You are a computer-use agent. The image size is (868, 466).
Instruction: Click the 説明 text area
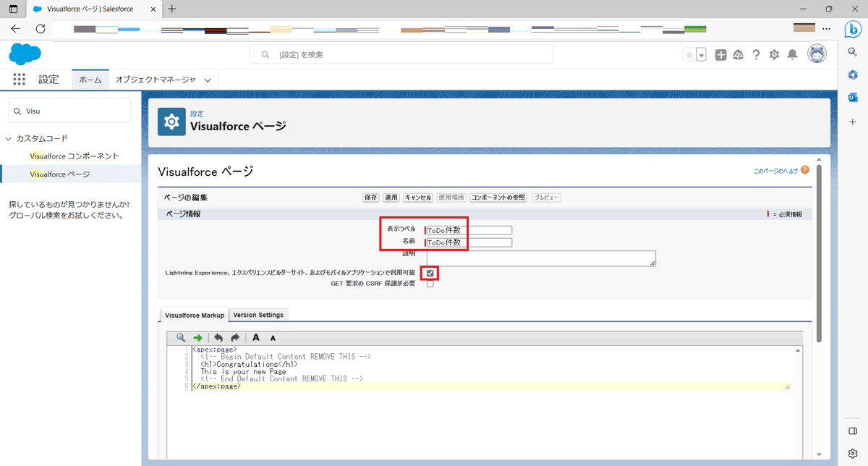(541, 258)
